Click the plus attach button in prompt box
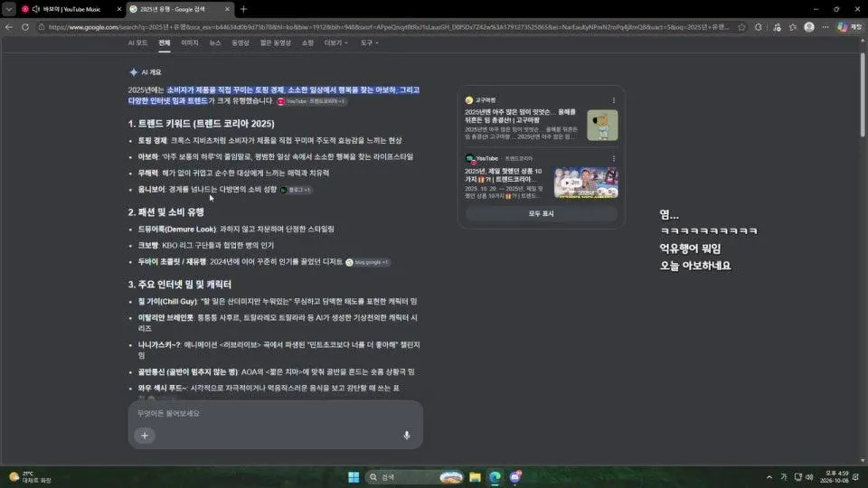Image resolution: width=868 pixels, height=488 pixels. [145, 436]
